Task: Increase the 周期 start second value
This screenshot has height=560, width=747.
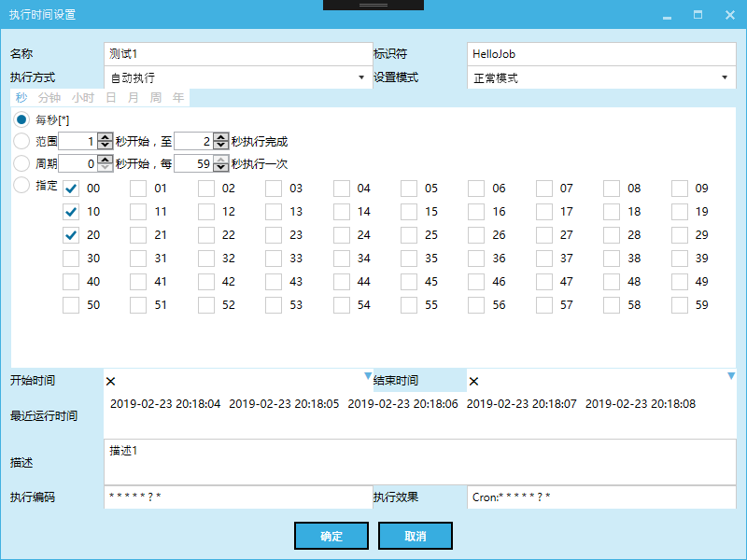Action: point(106,159)
